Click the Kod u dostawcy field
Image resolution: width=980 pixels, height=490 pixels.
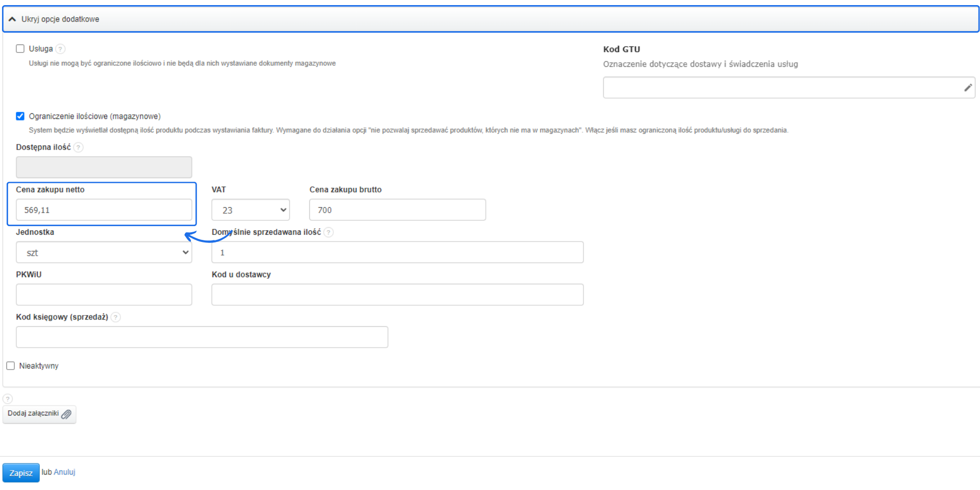(x=397, y=295)
